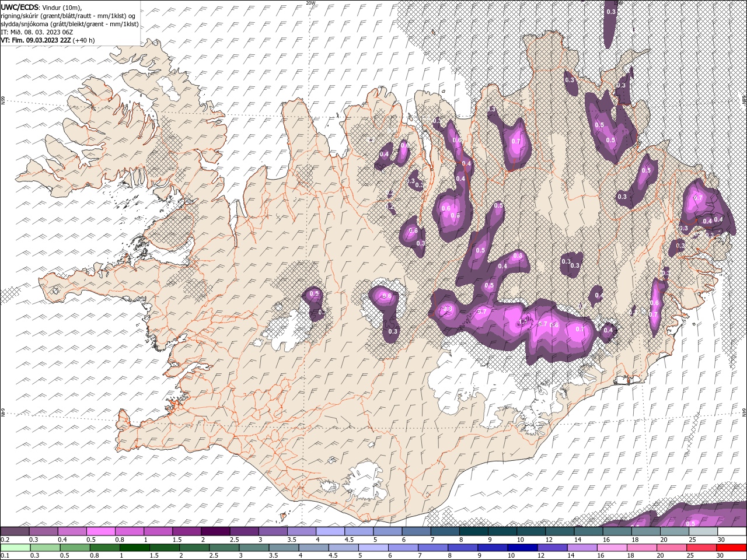
Task: Pick the light lavender 4 swatch in the upper legend row
Action: click(x=330, y=531)
